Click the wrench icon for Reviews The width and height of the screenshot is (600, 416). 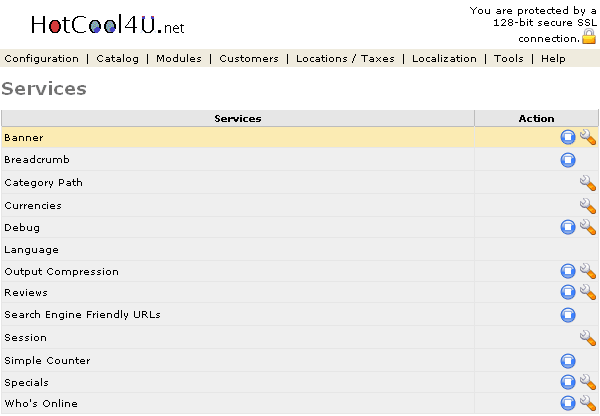pos(588,293)
